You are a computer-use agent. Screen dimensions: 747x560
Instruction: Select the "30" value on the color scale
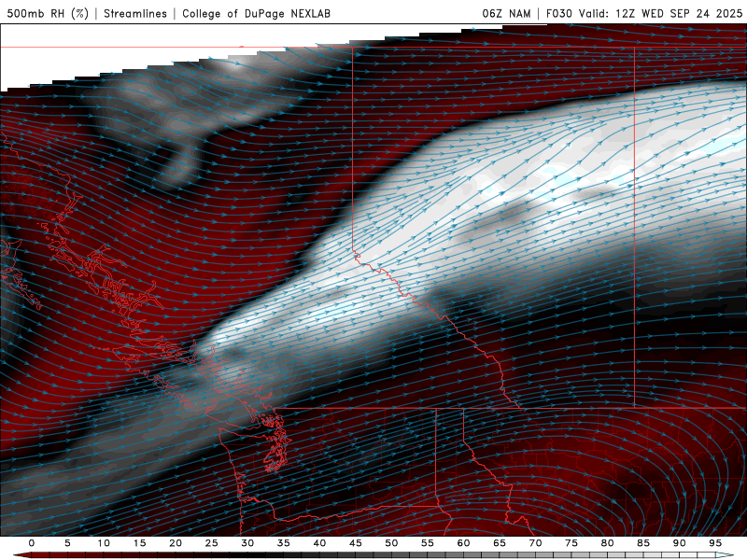pyautogui.click(x=247, y=543)
